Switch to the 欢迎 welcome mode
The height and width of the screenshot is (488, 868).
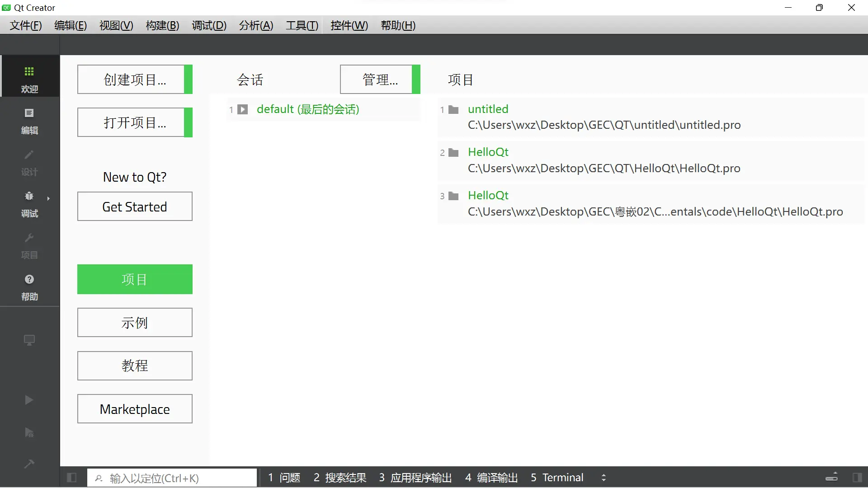pos(29,77)
